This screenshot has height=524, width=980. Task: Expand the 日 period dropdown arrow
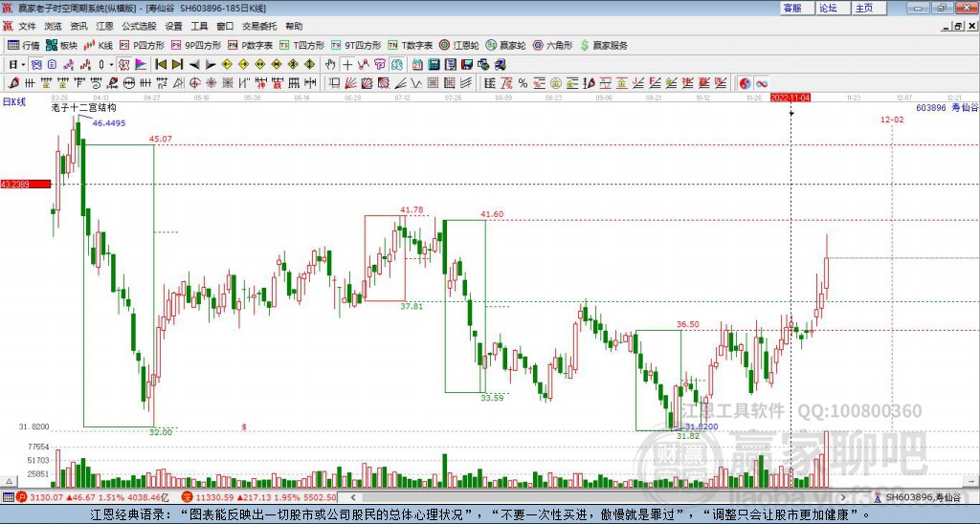tap(23, 64)
